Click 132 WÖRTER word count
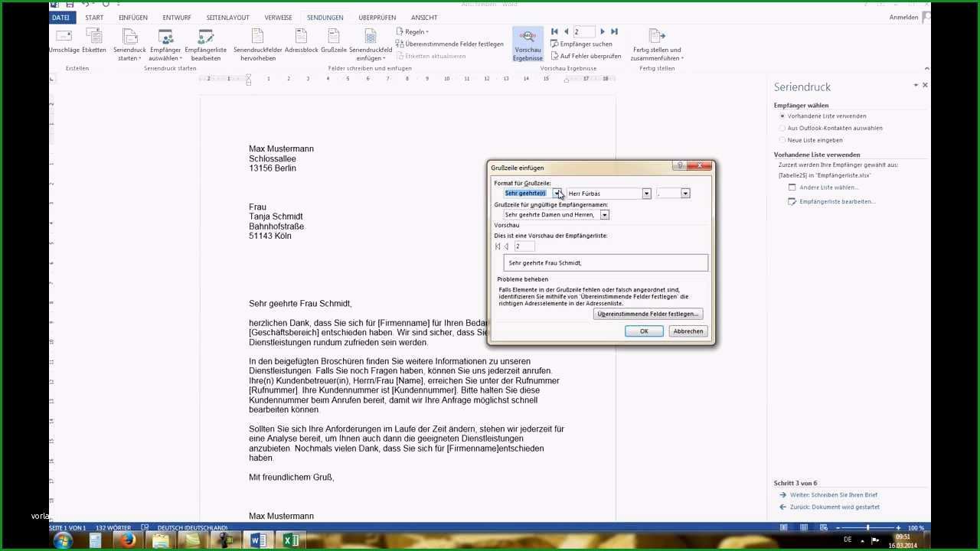Viewport: 980px width, 551px height. 113,528
